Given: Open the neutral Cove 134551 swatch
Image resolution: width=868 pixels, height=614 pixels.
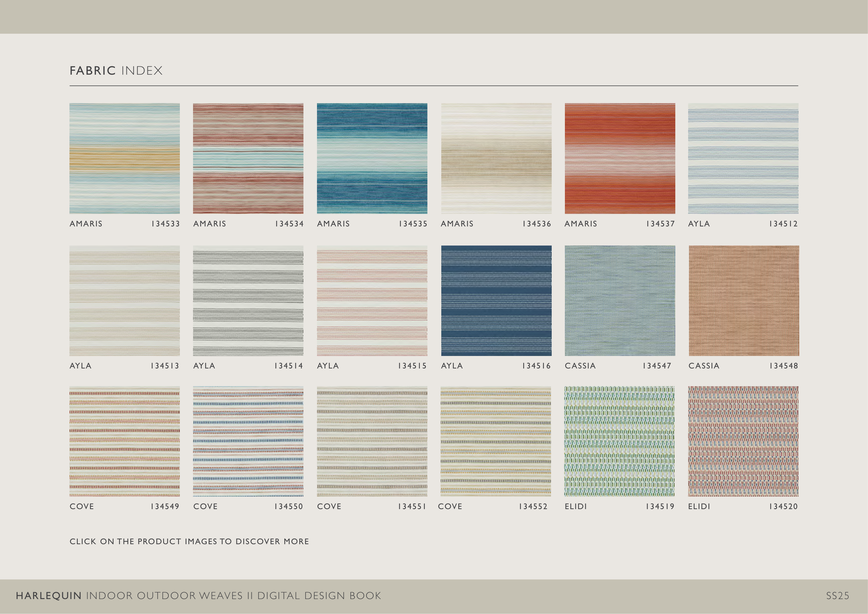Looking at the screenshot, I should coord(372,441).
